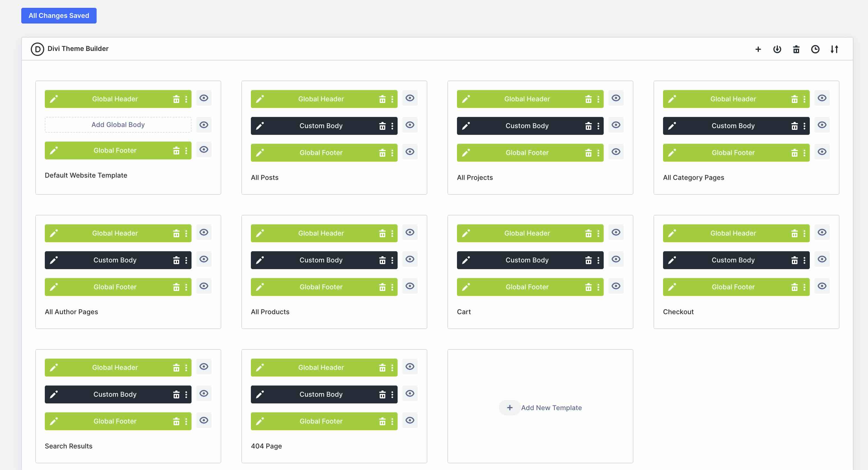
Task: Click the trash icon to clear all templates
Action: tap(796, 49)
